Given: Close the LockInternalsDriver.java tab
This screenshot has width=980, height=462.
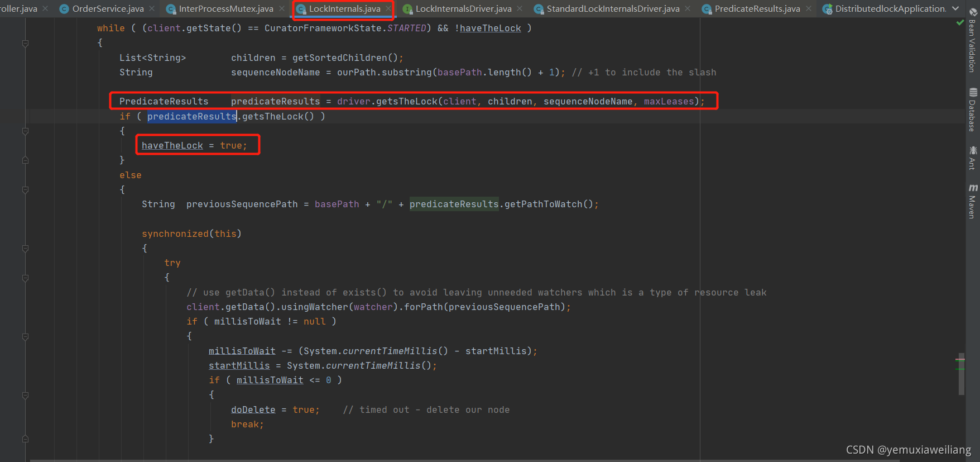Looking at the screenshot, I should 520,9.
